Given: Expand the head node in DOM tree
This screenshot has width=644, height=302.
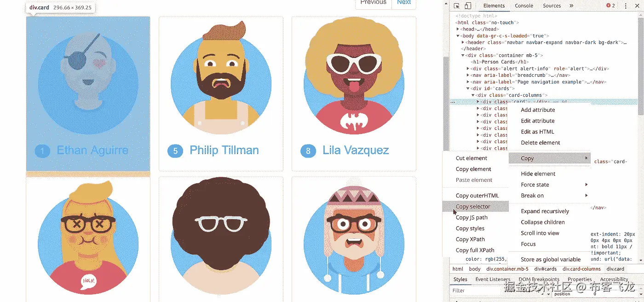Looking at the screenshot, I should click(x=458, y=29).
